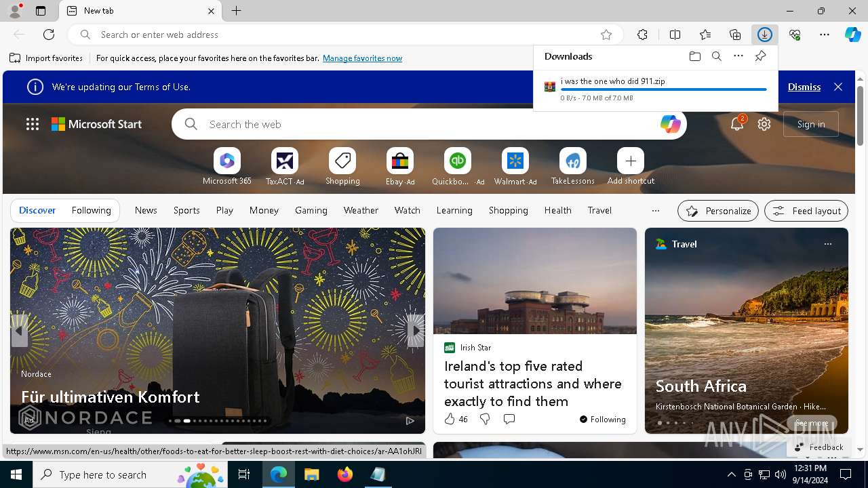Click the Downloads toolbar icon
The image size is (868, 488).
click(x=765, y=35)
